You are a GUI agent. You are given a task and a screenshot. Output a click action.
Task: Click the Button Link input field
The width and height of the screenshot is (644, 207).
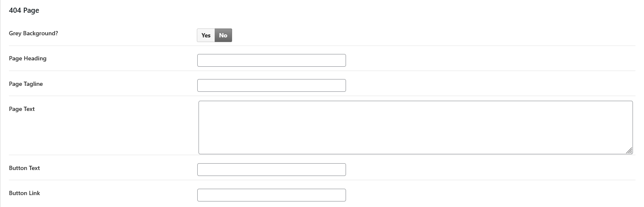coord(271,195)
